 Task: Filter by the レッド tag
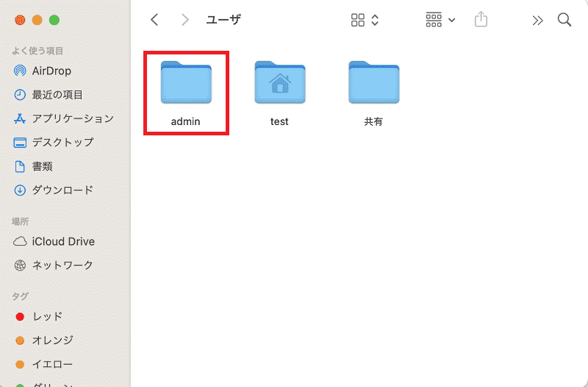tap(39, 316)
